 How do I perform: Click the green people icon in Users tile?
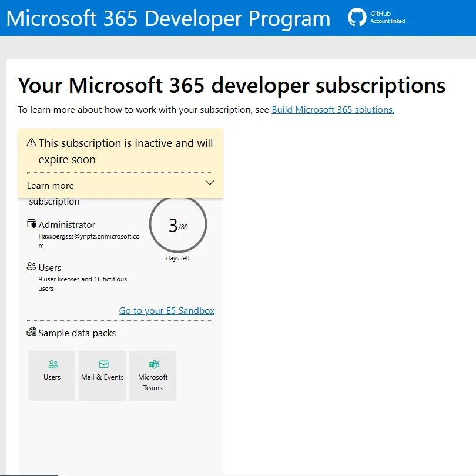[x=53, y=364]
